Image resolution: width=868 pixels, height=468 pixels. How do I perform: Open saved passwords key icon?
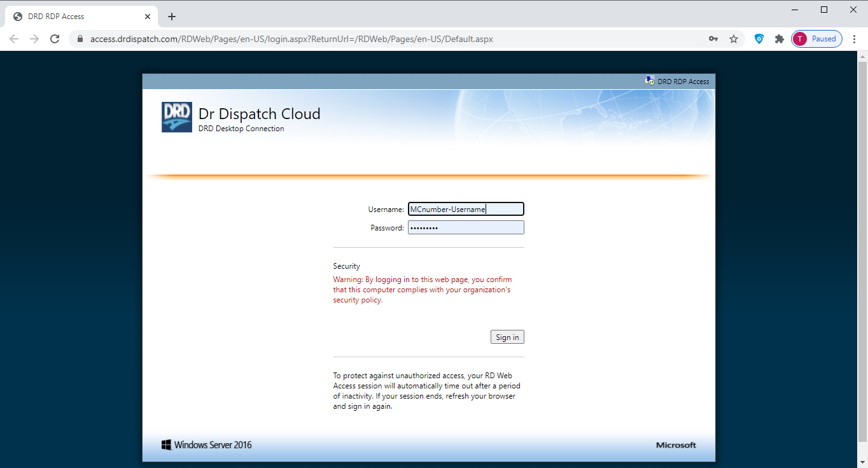(x=713, y=39)
